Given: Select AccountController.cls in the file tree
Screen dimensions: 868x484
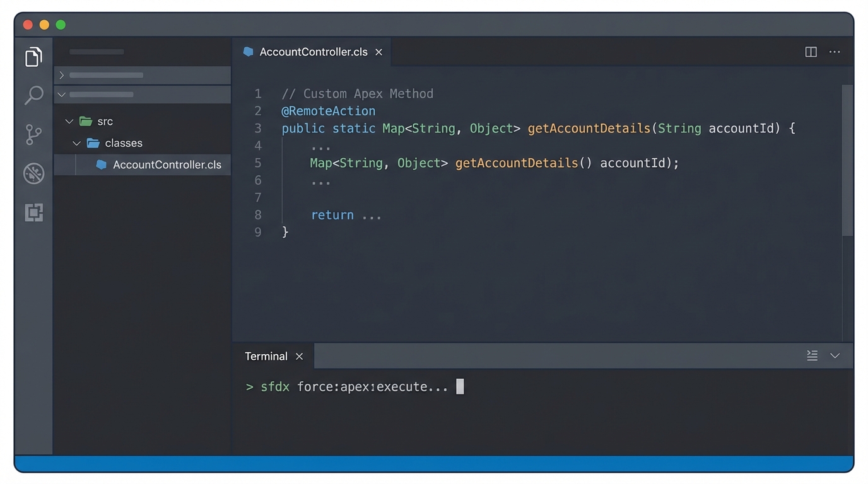Looking at the screenshot, I should point(167,164).
